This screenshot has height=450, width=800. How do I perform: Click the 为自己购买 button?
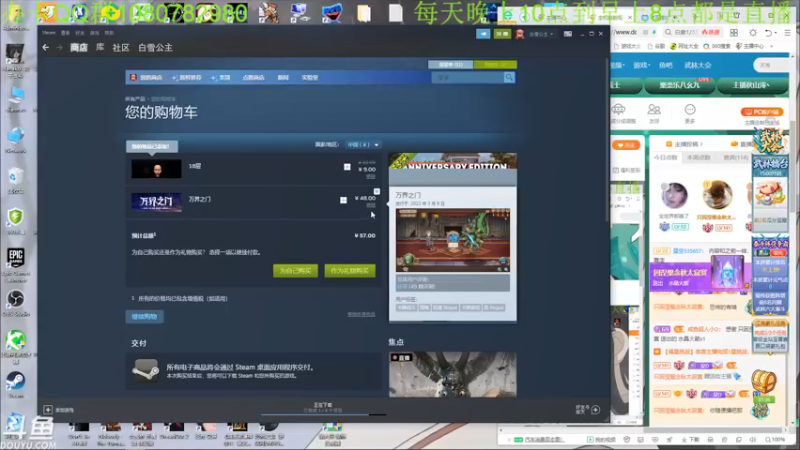pos(295,271)
